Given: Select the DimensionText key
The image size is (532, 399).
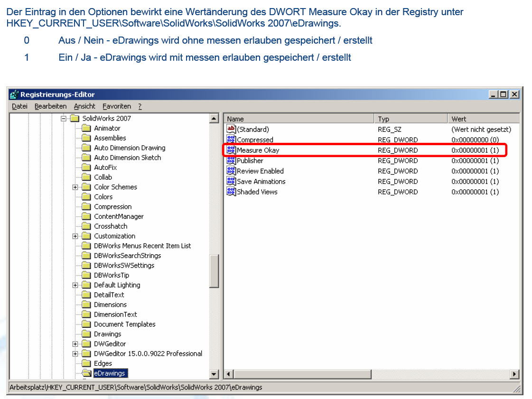Looking at the screenshot, I should point(115,315).
